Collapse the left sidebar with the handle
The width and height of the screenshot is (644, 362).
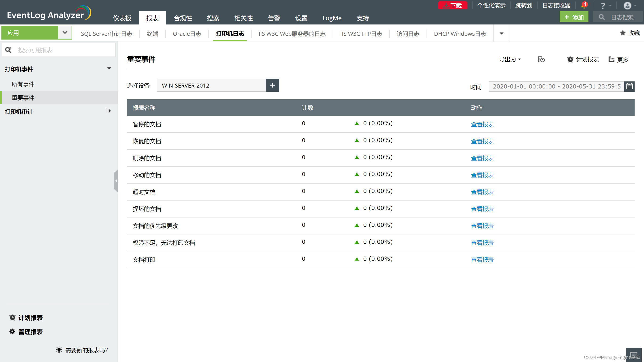116,181
